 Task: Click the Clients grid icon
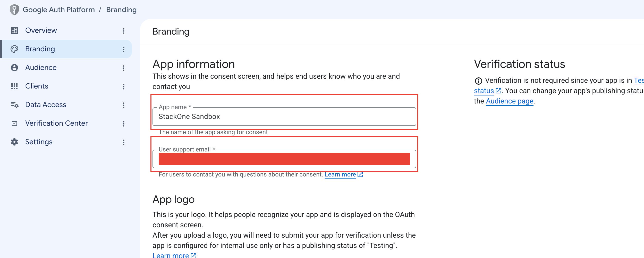tap(14, 86)
